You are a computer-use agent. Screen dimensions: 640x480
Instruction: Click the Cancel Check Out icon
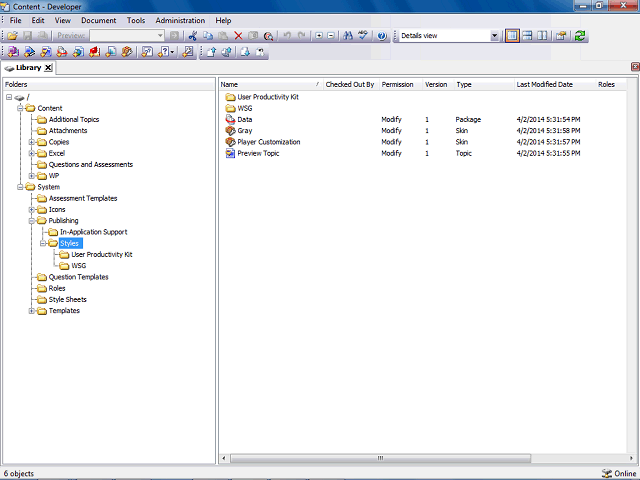click(x=260, y=52)
